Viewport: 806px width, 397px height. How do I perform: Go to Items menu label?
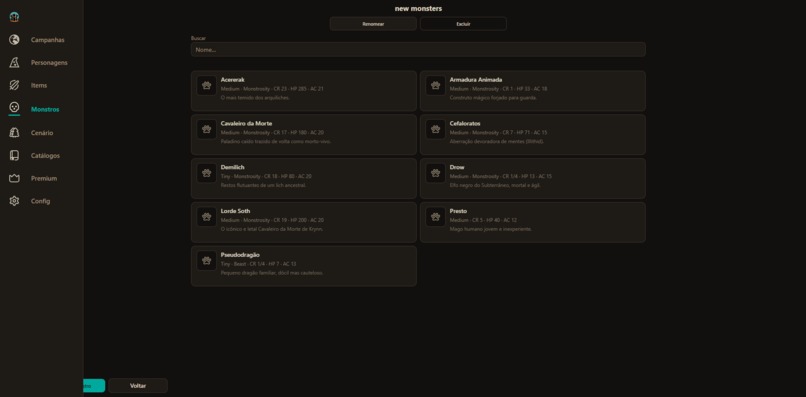(x=39, y=85)
